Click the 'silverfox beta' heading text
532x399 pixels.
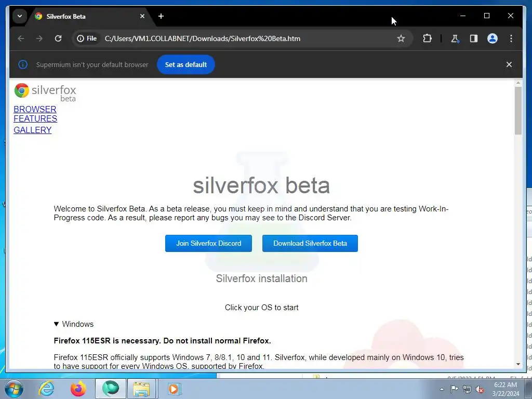coord(261,185)
